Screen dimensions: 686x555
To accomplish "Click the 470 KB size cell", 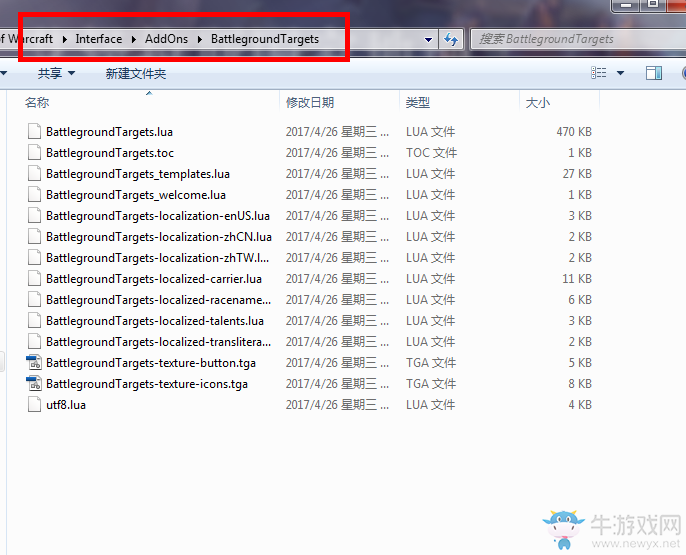I will click(574, 132).
